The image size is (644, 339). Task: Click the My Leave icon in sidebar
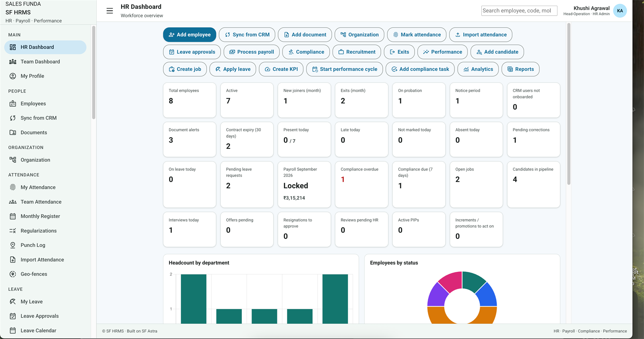(13, 302)
